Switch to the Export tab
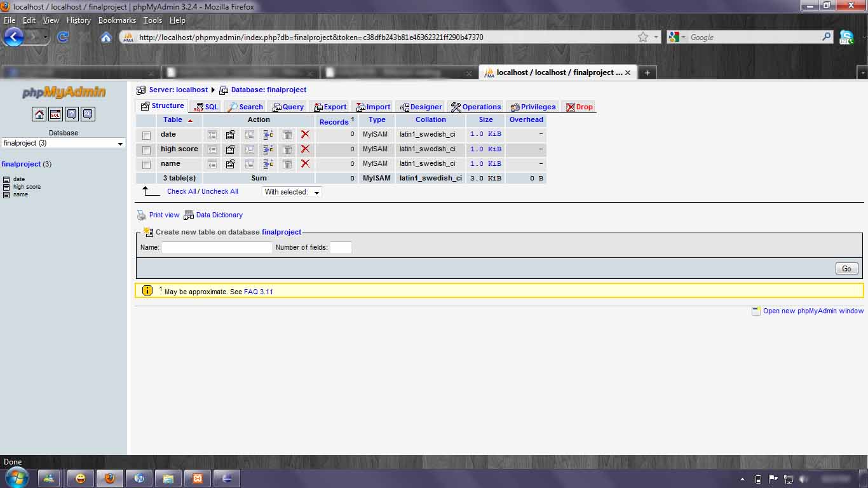 tap(330, 107)
